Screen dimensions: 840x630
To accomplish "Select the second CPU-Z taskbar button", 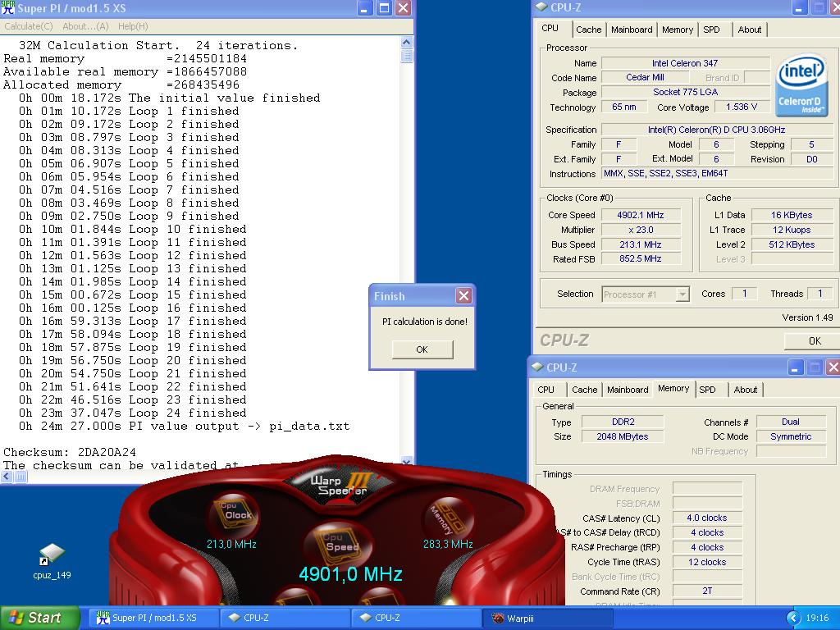I will tap(416, 618).
